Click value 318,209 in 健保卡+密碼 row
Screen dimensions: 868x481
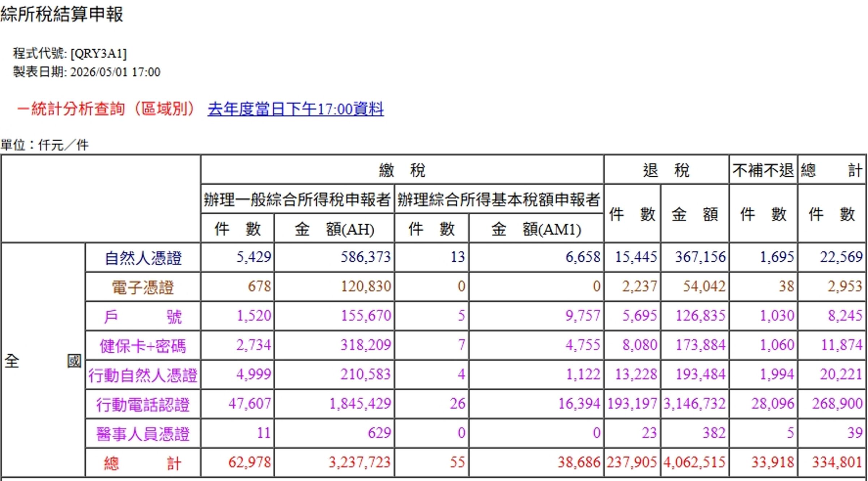coord(366,345)
